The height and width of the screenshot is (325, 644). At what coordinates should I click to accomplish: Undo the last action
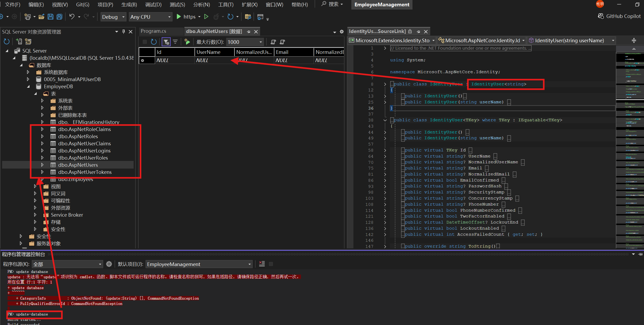72,17
